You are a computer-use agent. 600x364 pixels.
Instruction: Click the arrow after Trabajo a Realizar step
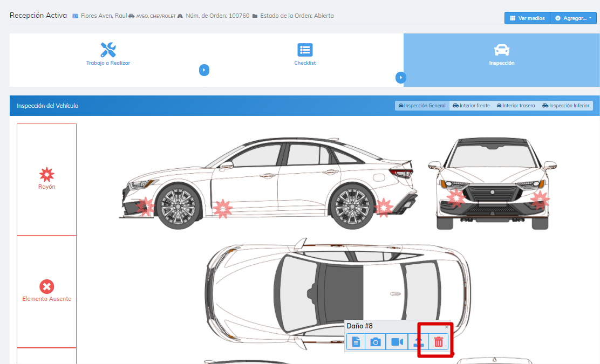click(204, 70)
